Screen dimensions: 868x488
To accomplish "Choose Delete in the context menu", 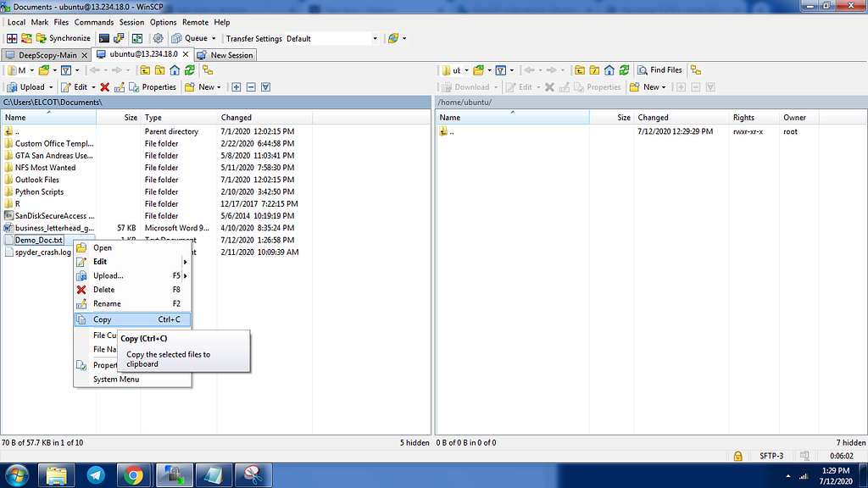I will [132, 290].
